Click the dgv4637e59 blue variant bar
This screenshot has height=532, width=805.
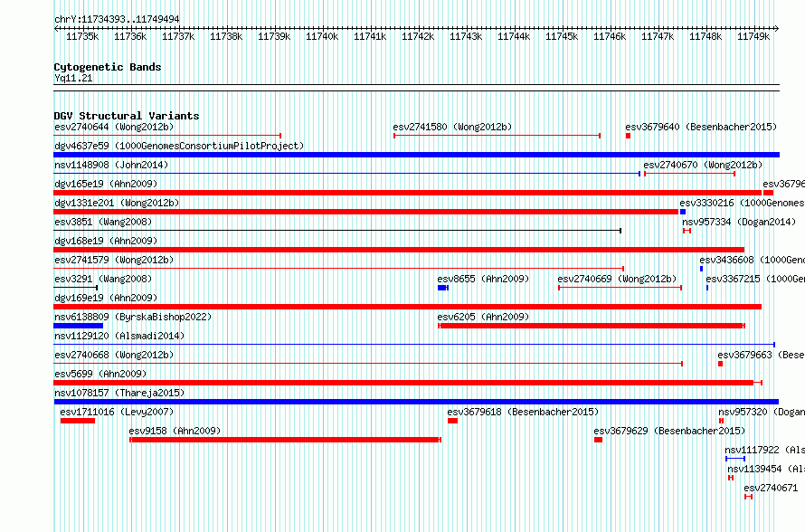tap(416, 155)
